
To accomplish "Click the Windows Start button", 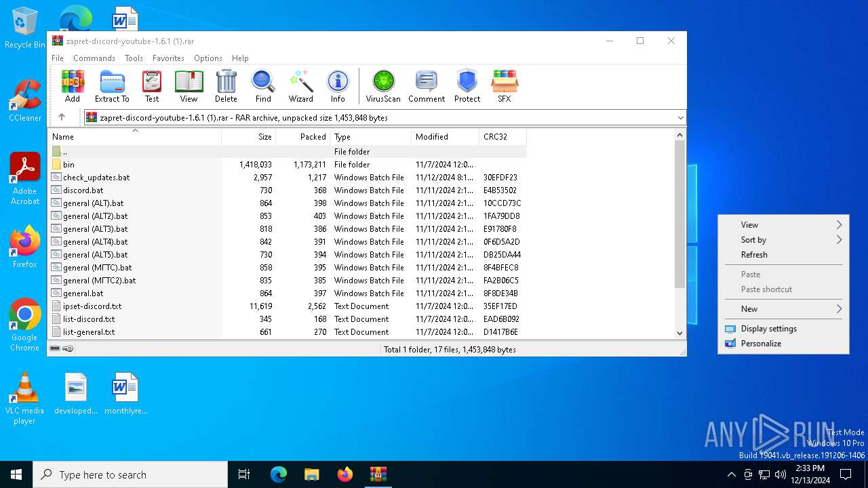I will tap(16, 474).
